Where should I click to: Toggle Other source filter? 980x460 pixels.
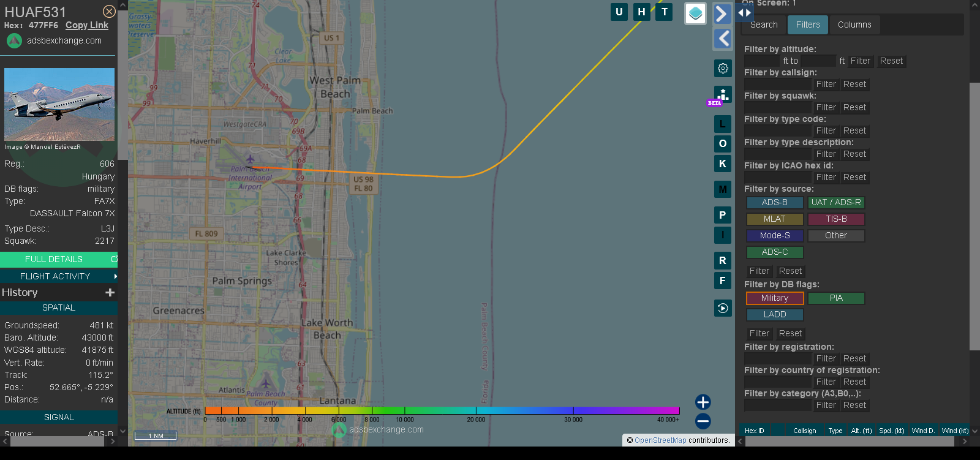tap(836, 235)
